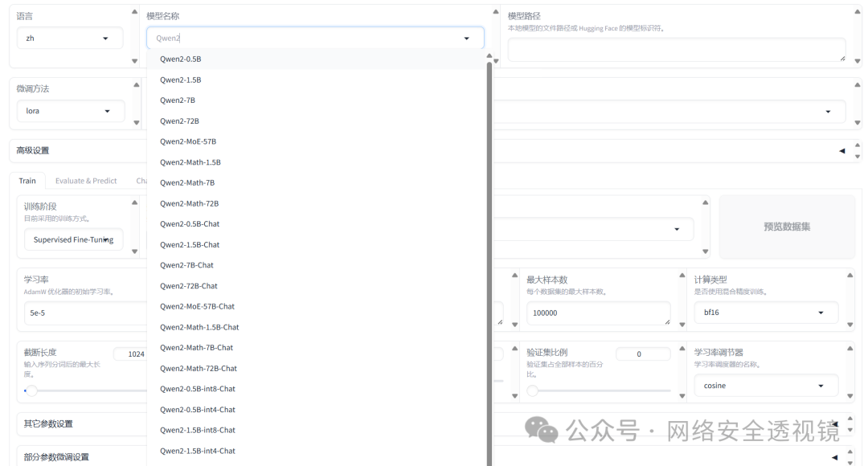Open training stage dropdown Supervised Fine-Tuning

[x=74, y=239]
